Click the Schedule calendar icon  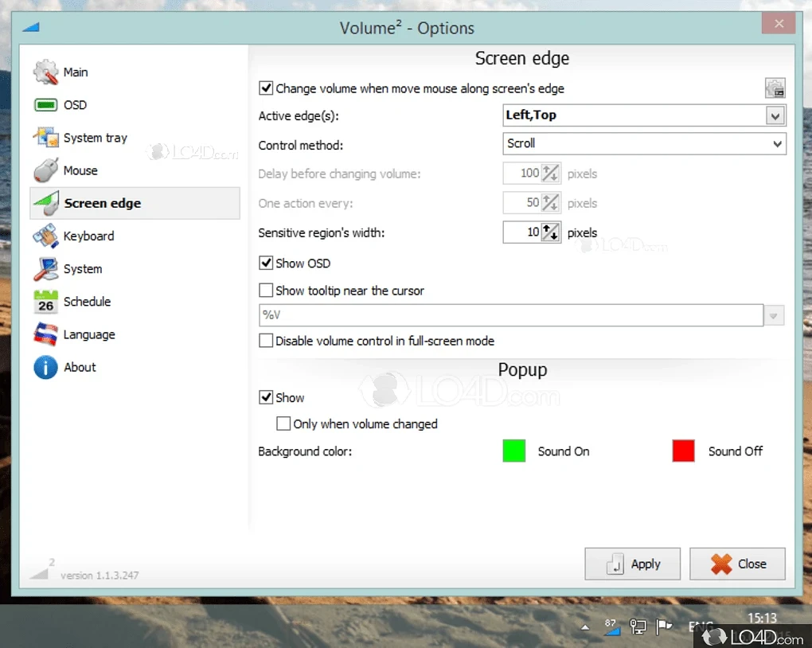45,302
